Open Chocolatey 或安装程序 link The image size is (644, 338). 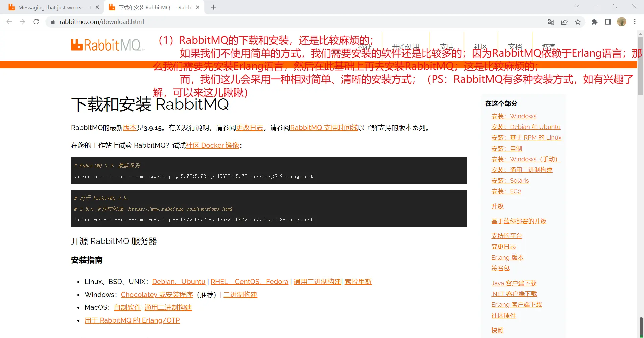157,295
